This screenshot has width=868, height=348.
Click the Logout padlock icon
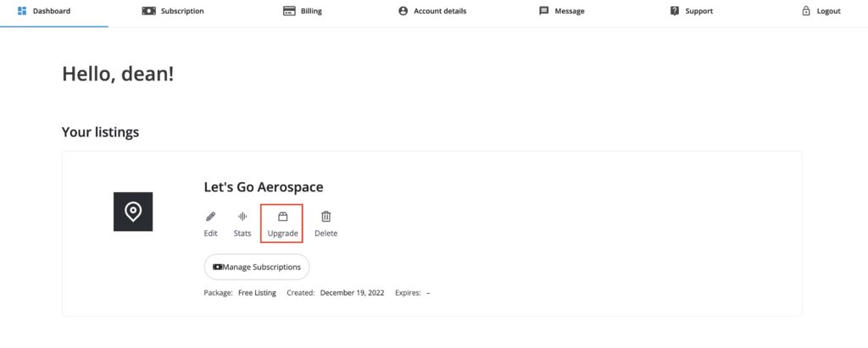pyautogui.click(x=806, y=11)
